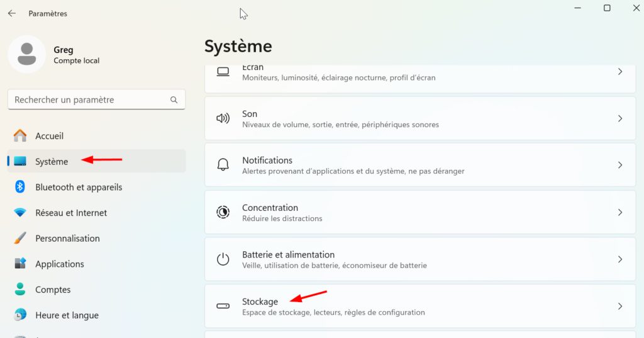Click the Stockage drive icon
This screenshot has width=644, height=338.
(223, 306)
